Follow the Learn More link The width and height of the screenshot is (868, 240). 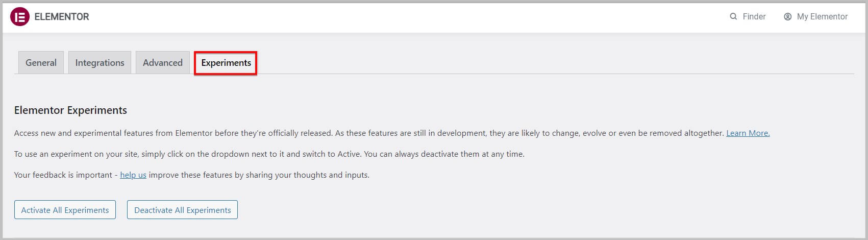(x=748, y=133)
